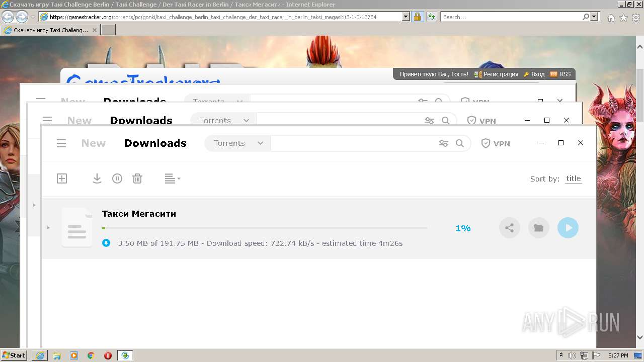Click the Вход login link

coord(534,74)
